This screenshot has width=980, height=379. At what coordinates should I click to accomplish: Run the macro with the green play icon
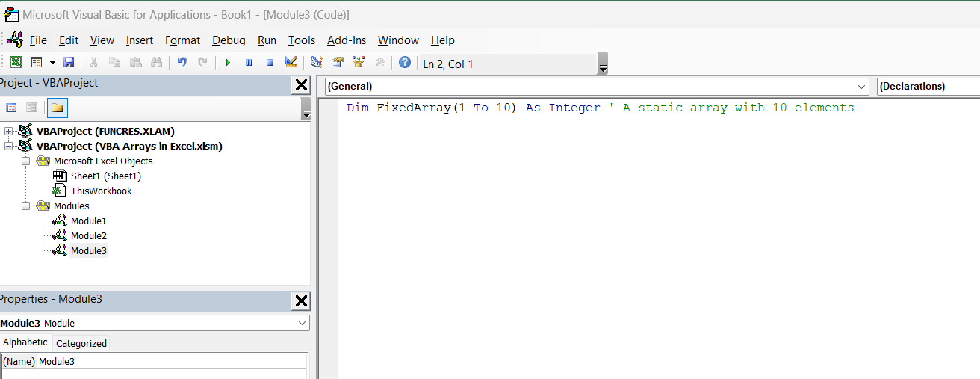[228, 63]
